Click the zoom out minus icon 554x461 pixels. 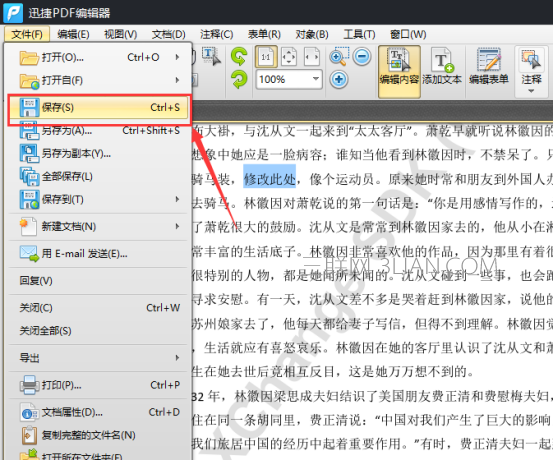[x=362, y=56]
